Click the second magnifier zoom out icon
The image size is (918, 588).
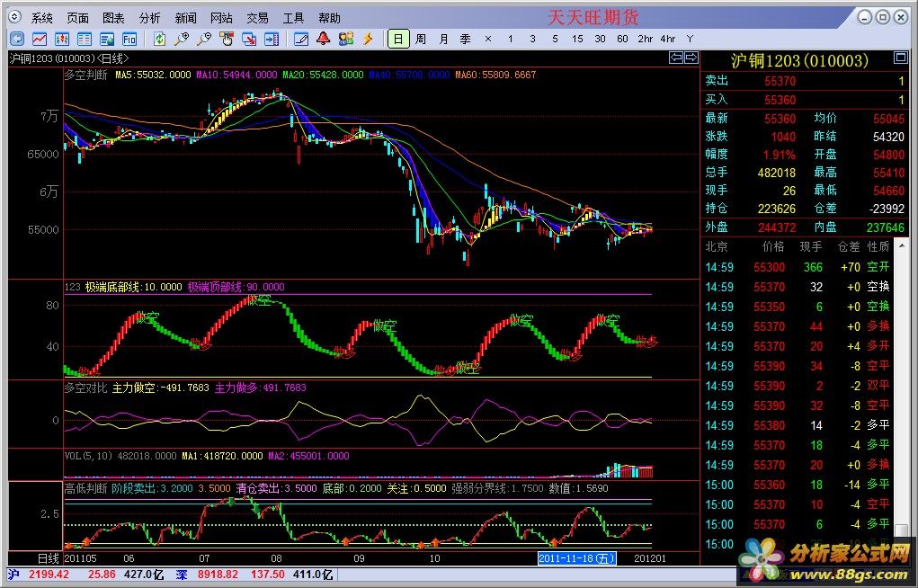(204, 39)
